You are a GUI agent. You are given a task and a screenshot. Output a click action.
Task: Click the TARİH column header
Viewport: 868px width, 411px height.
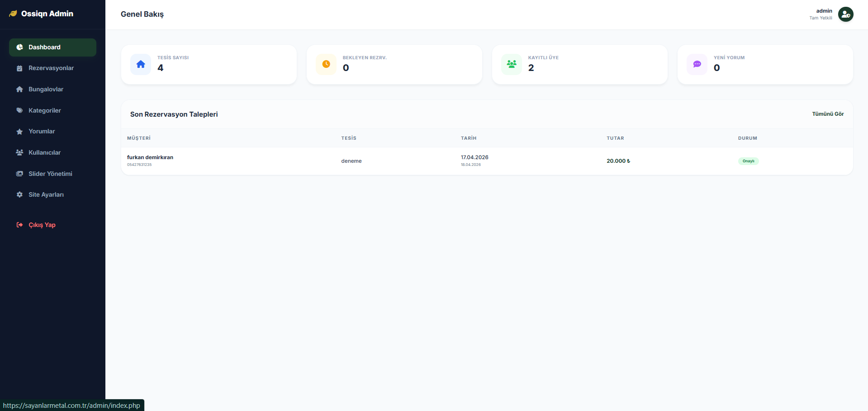[469, 138]
